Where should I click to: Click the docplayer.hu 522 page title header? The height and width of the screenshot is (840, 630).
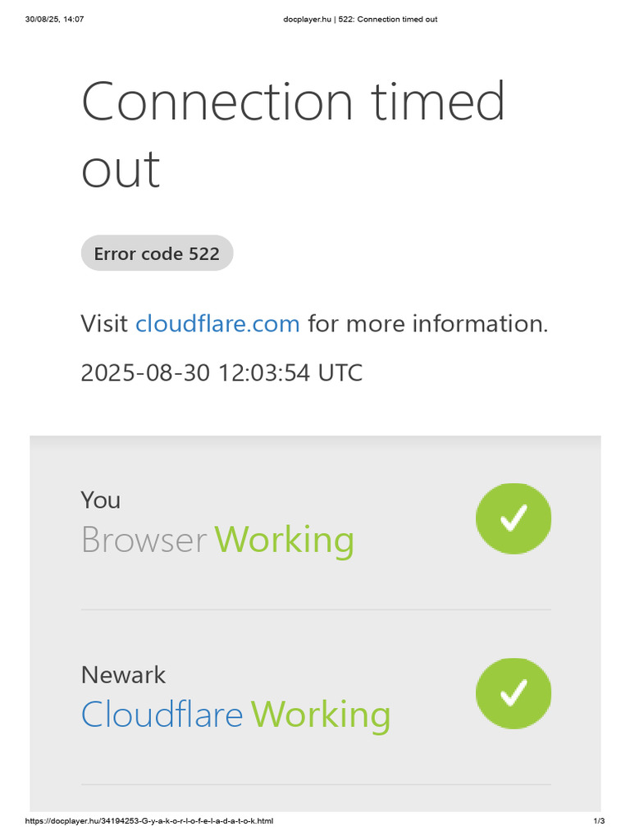354,19
